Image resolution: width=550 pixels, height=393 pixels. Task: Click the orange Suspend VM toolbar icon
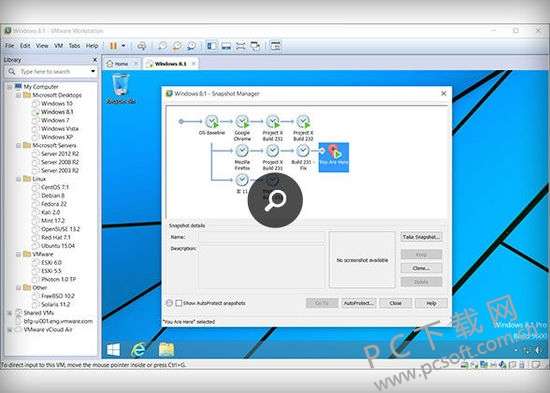113,46
